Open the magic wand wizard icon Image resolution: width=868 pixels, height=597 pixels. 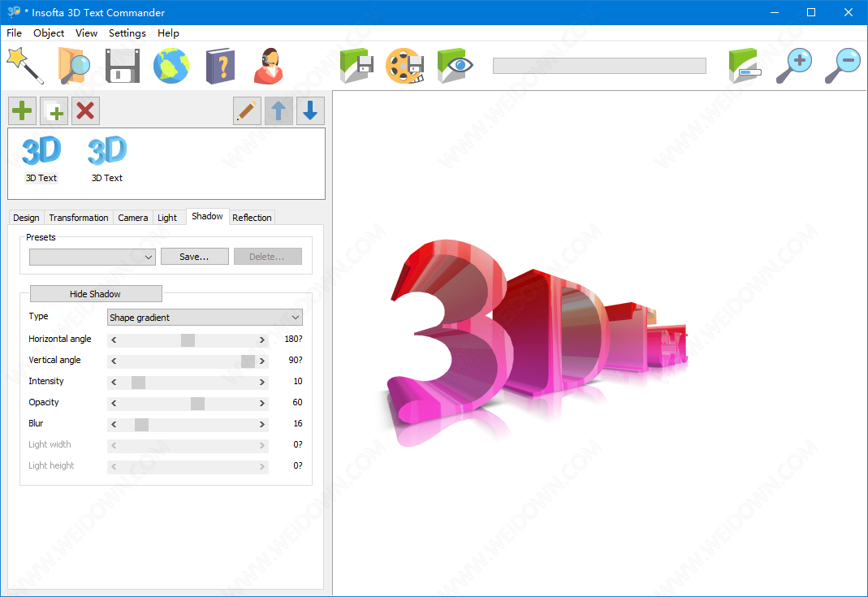[x=25, y=66]
